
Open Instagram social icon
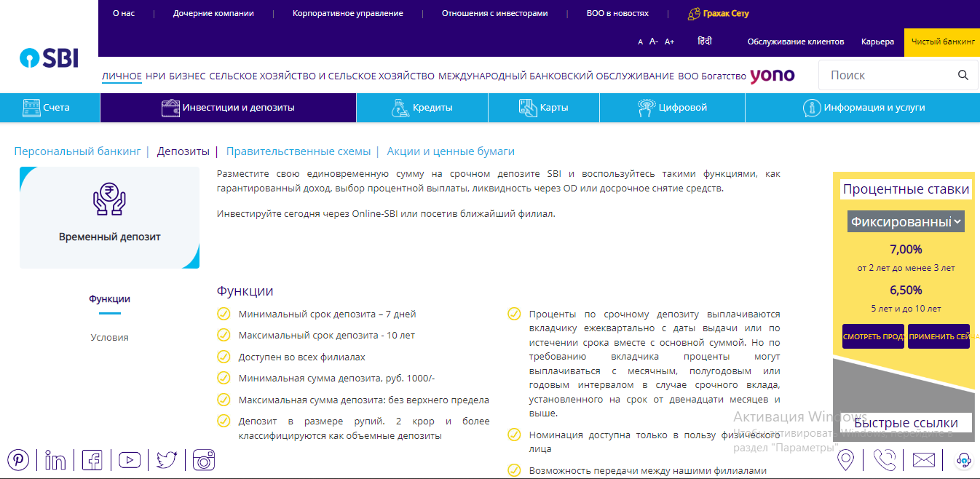pyautogui.click(x=204, y=460)
